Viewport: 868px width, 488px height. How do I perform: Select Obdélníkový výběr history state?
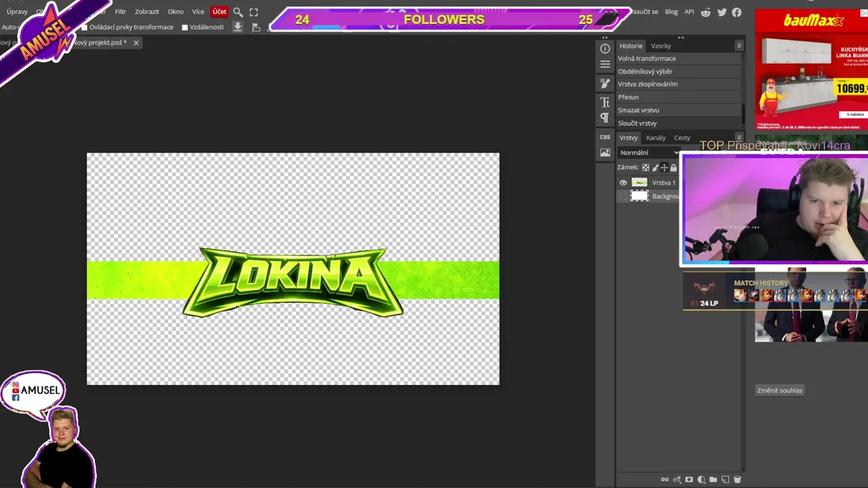679,71
